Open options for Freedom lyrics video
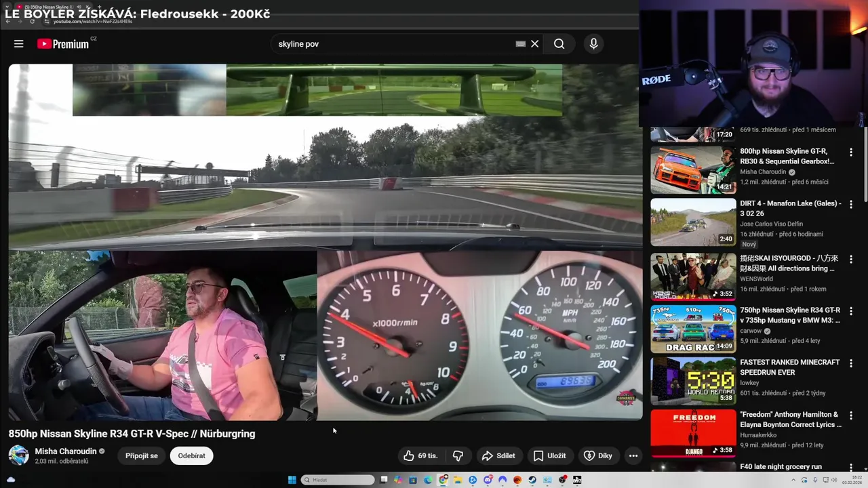The height and width of the screenshot is (488, 868). pyautogui.click(x=851, y=415)
